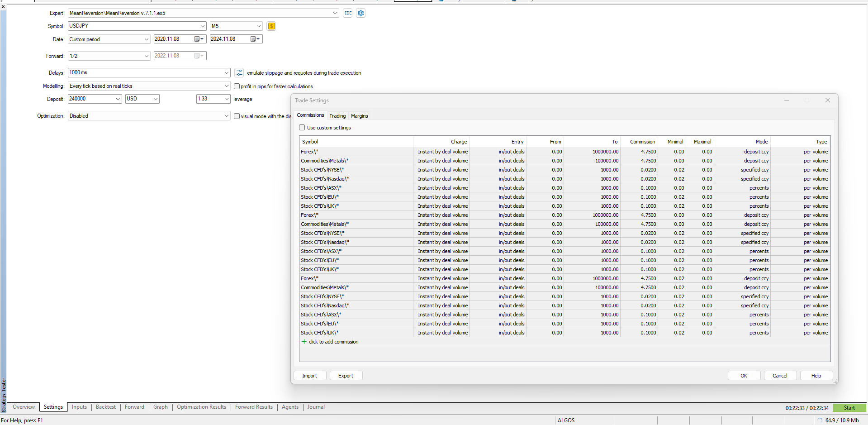Click the Charge column header

(x=442, y=142)
